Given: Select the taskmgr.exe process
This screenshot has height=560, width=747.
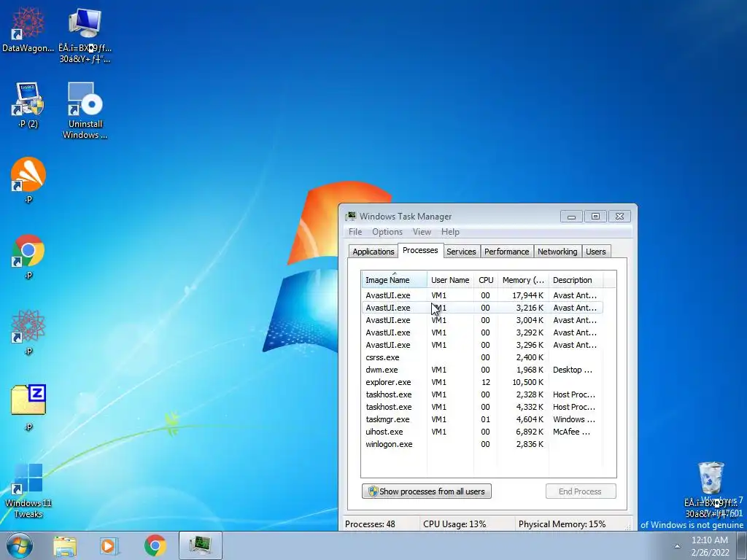Looking at the screenshot, I should pyautogui.click(x=482, y=419).
